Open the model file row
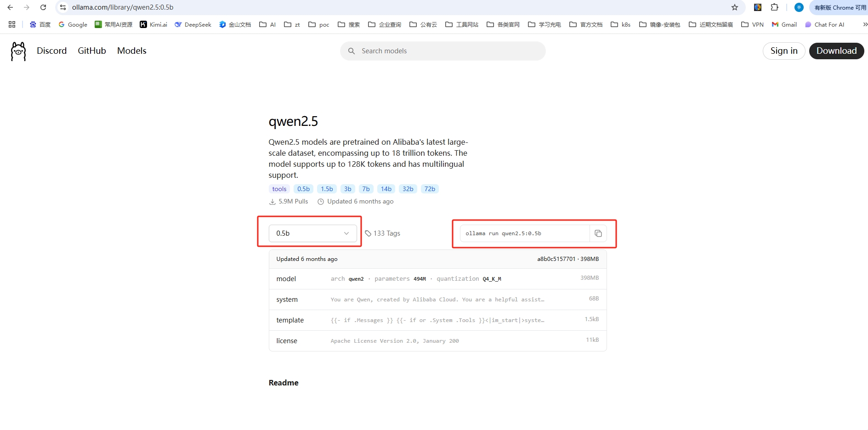The width and height of the screenshot is (868, 430). (x=437, y=279)
